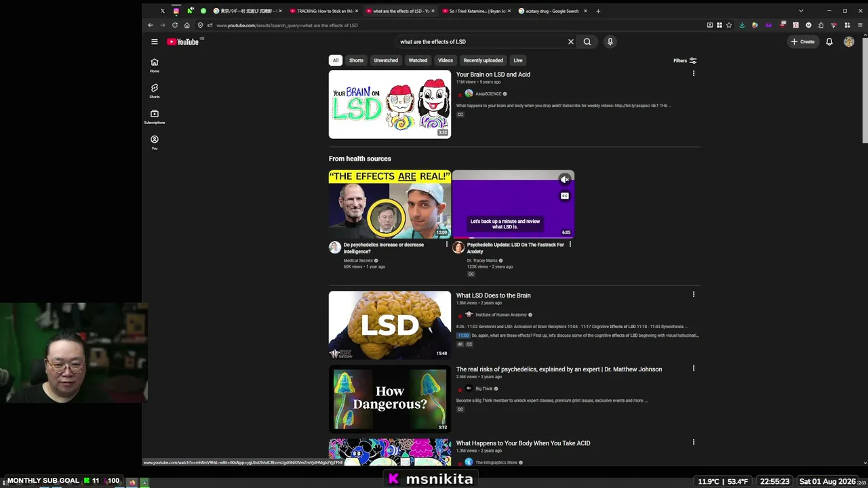Focus the browser address bar URL

click(287, 25)
